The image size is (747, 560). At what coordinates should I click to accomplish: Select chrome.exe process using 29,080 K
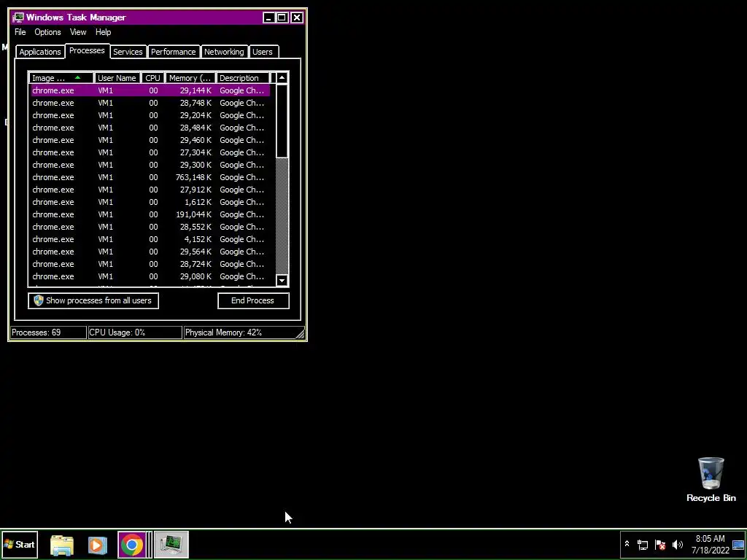click(150, 276)
